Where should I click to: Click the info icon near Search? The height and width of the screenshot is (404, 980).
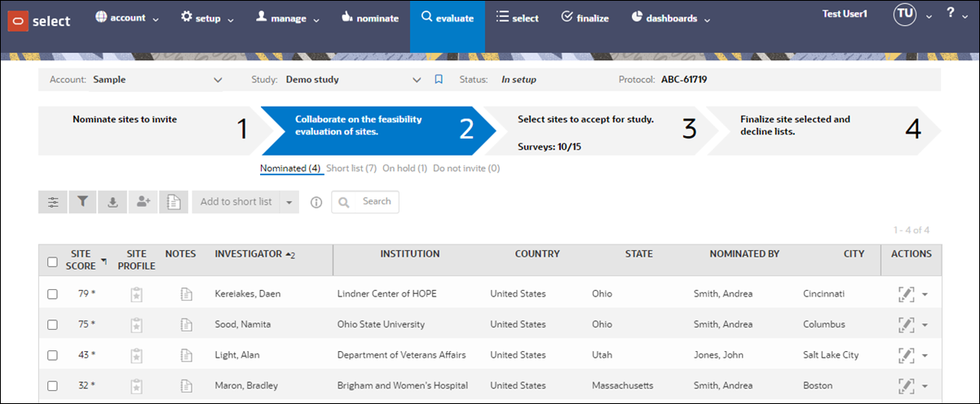(x=316, y=202)
